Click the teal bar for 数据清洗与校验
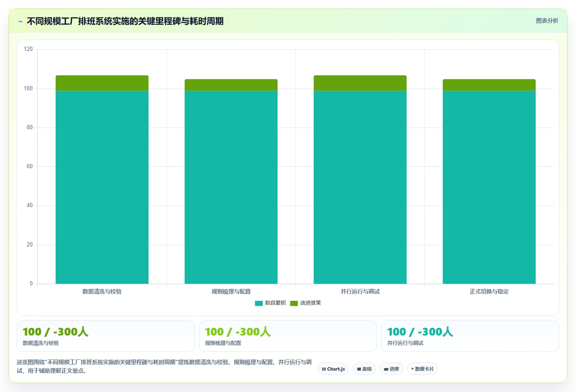The width and height of the screenshot is (576, 392). click(102, 187)
